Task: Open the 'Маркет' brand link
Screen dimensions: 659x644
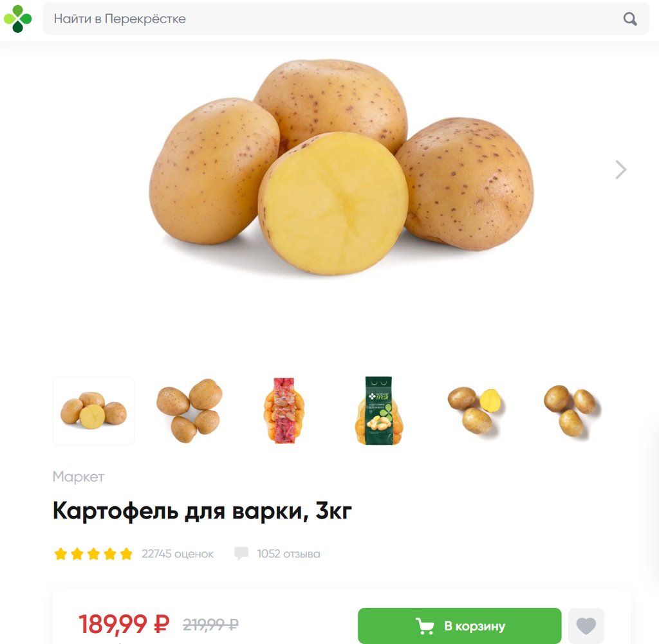Action: click(x=78, y=477)
